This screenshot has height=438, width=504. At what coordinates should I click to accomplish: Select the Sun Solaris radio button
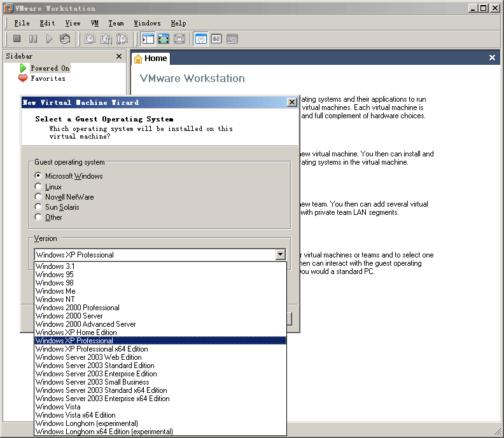click(38, 207)
